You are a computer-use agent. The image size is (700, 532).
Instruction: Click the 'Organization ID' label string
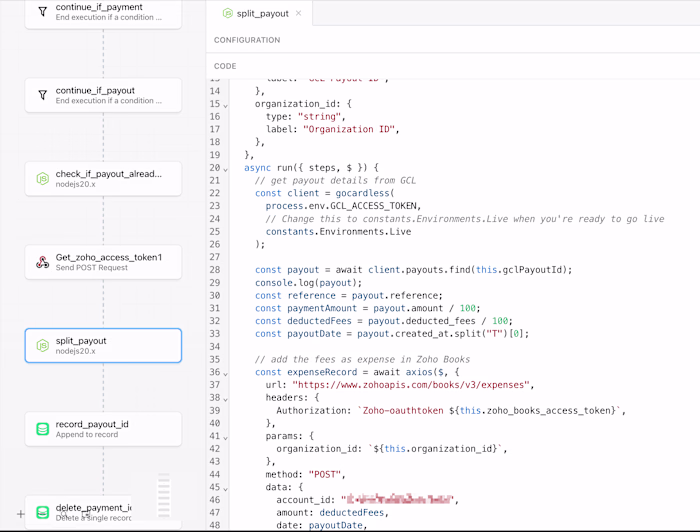(351, 129)
